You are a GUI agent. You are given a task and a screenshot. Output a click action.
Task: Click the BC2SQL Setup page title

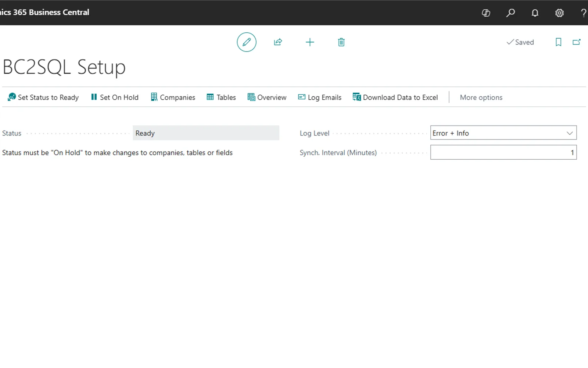pos(64,67)
